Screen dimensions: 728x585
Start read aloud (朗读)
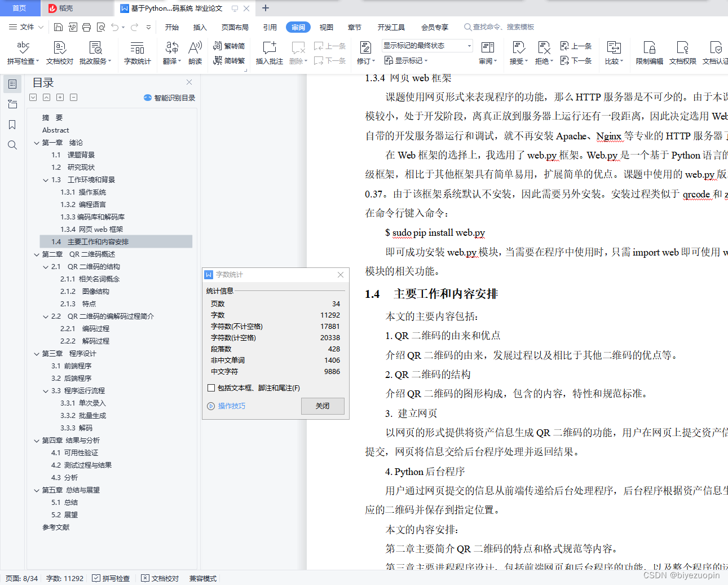tap(195, 52)
